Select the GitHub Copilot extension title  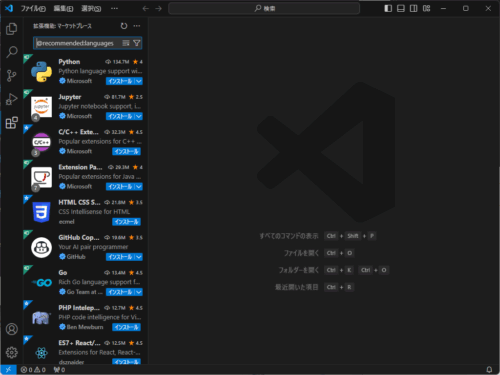pos(79,237)
